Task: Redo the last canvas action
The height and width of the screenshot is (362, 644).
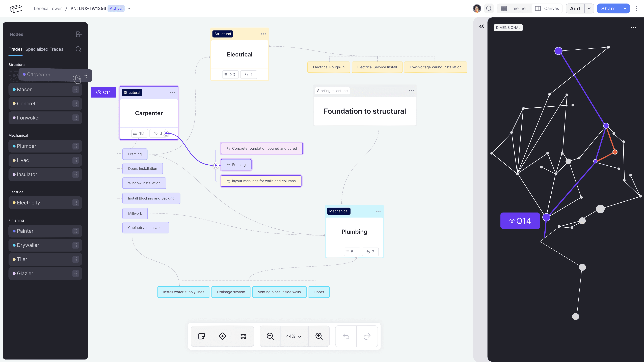Action: point(367,336)
